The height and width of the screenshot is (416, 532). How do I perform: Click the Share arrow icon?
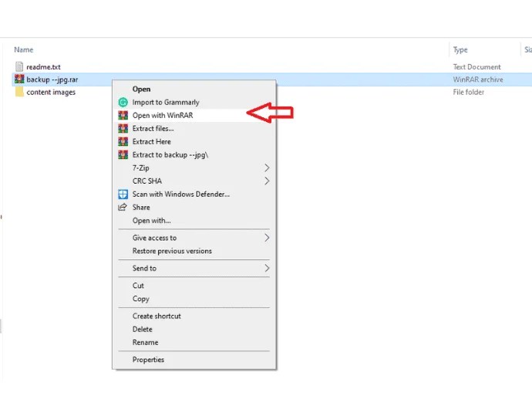click(123, 207)
